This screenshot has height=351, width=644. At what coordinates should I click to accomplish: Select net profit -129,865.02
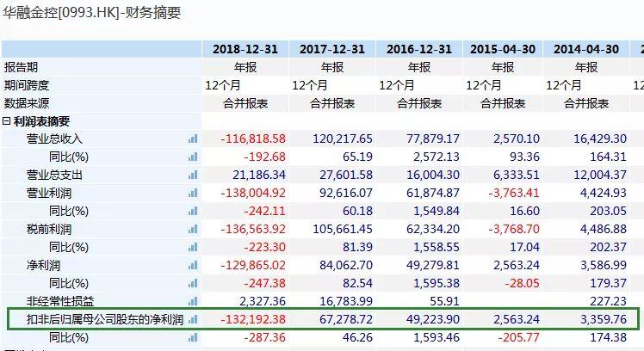(253, 265)
